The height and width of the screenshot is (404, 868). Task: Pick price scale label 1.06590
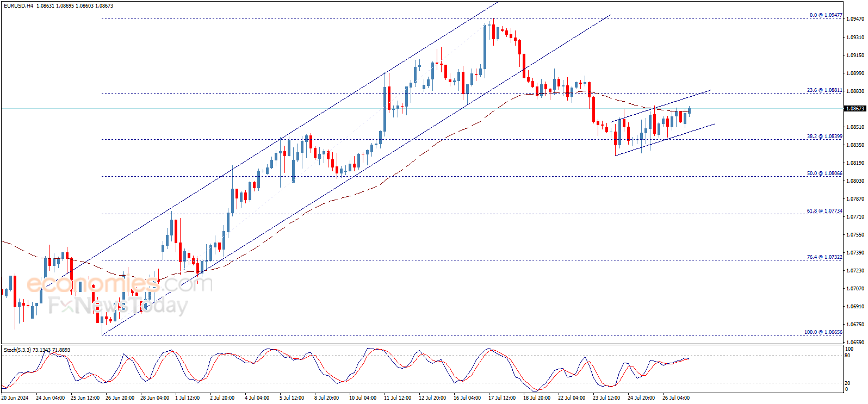[x=855, y=343]
